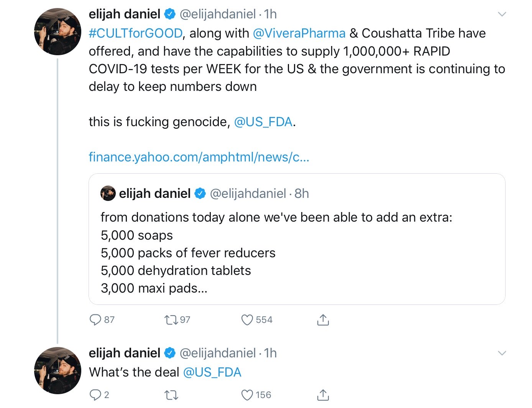Open the #CULTforGOOD hashtag
This screenshot has height=408, width=532.
click(135, 33)
